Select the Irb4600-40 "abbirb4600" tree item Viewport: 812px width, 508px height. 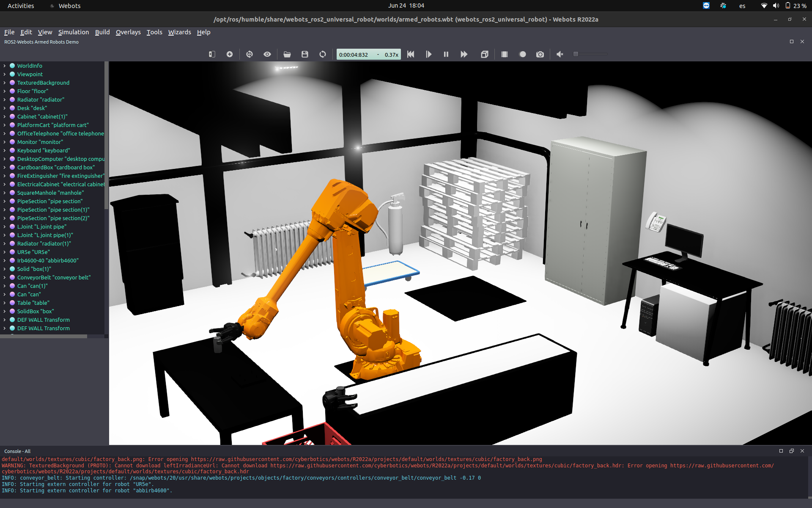tap(48, 260)
